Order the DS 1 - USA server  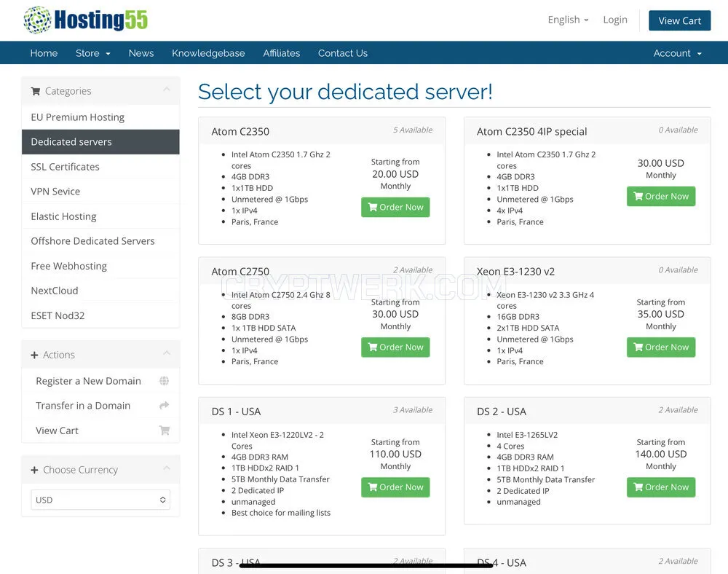point(395,487)
